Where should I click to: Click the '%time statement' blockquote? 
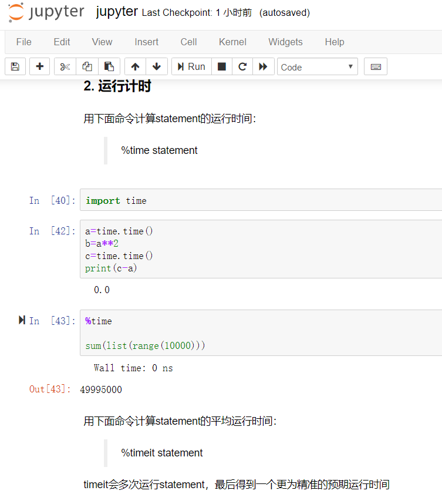tap(159, 150)
